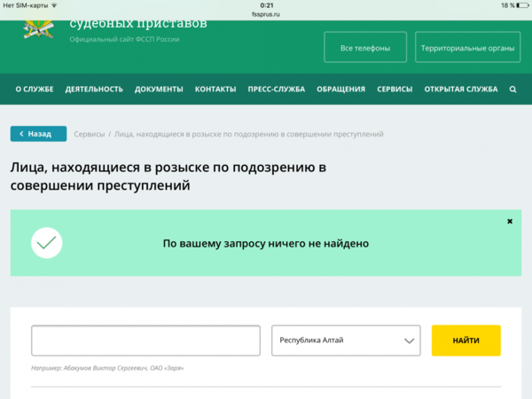Click the green checkmark circle icon
The height and width of the screenshot is (399, 532).
tap(46, 243)
